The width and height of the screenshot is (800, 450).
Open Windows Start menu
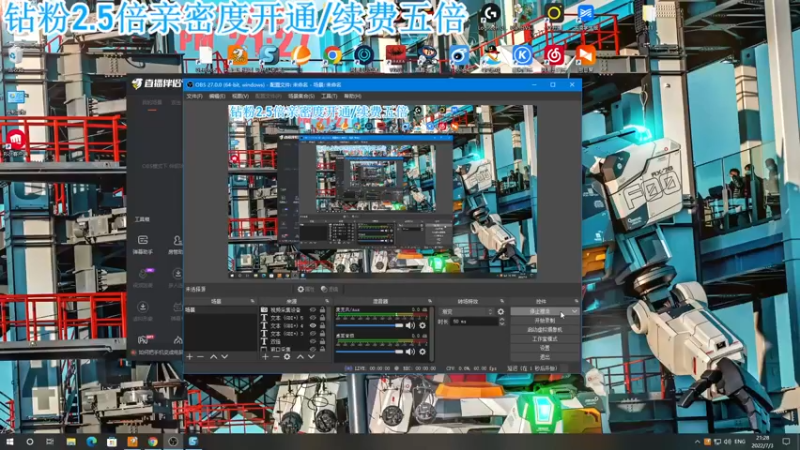(10, 441)
